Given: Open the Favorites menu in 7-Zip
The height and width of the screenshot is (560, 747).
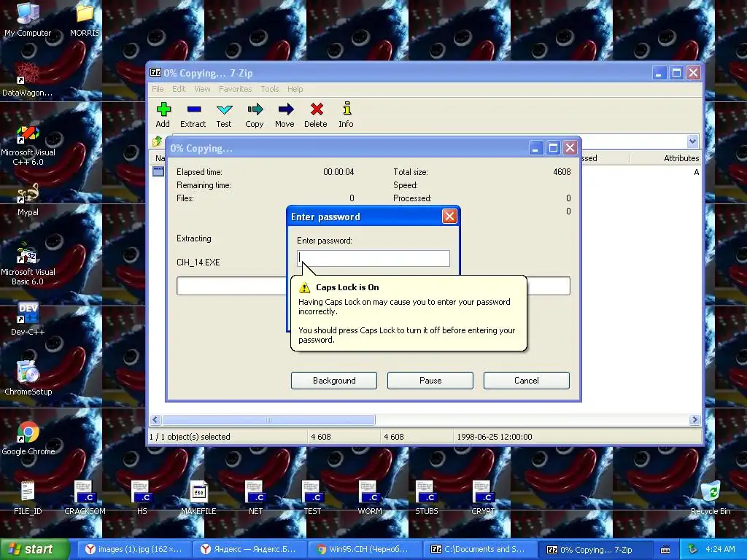Looking at the screenshot, I should click(236, 89).
